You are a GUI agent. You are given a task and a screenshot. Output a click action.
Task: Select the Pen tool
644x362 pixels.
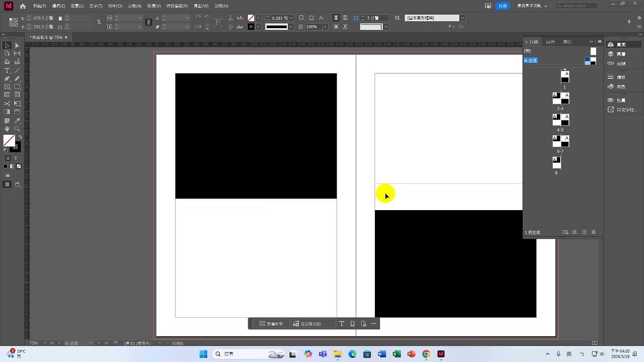click(7, 78)
